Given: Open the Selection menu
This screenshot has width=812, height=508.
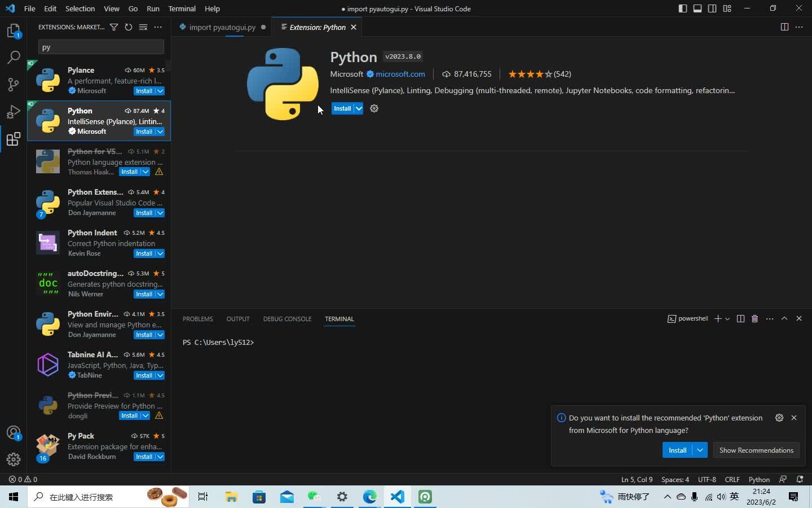Looking at the screenshot, I should (x=80, y=8).
